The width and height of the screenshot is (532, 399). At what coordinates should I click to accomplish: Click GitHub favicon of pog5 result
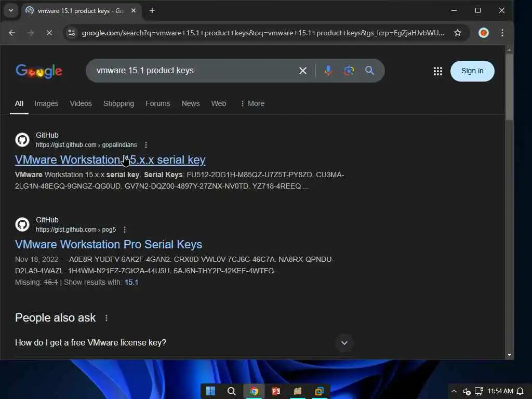[x=22, y=224]
